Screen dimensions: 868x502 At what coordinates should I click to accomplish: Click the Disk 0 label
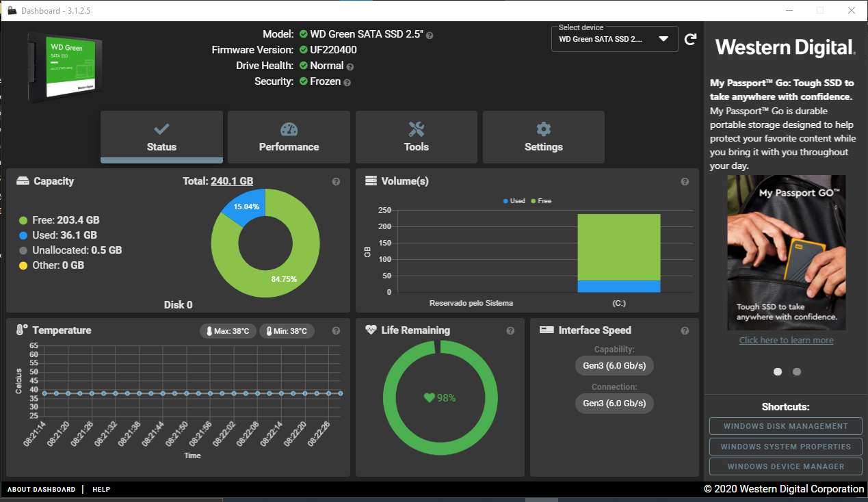pyautogui.click(x=178, y=304)
